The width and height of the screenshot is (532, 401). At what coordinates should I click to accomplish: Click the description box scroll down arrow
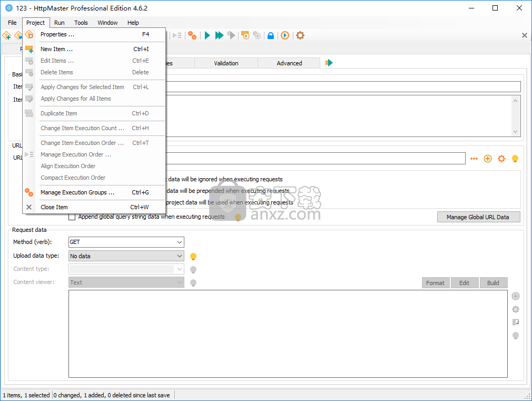pos(515,132)
